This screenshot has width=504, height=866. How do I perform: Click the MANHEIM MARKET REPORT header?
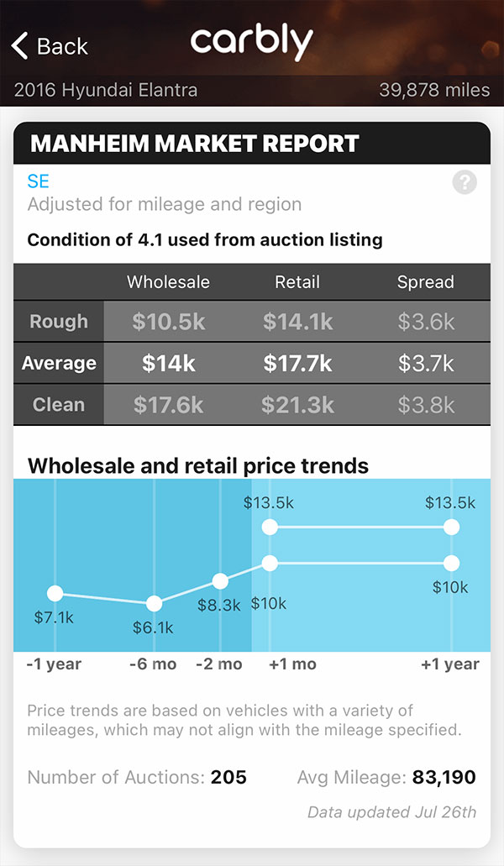193,144
